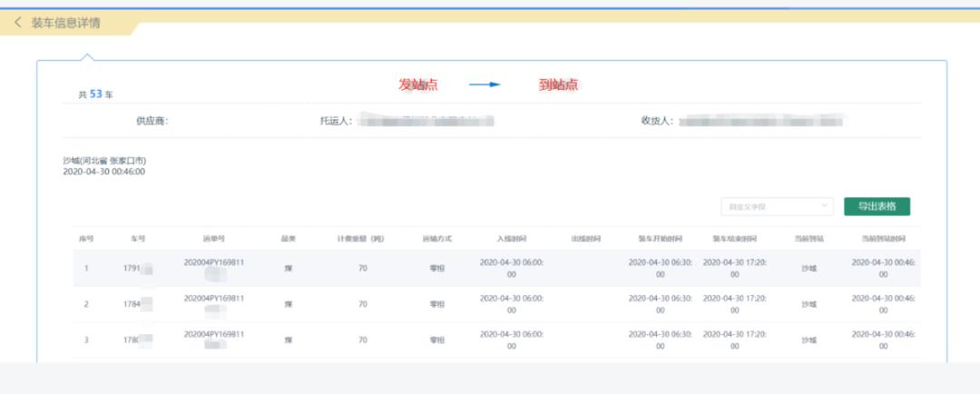Click the 当前到站时间 column header

[883, 239]
